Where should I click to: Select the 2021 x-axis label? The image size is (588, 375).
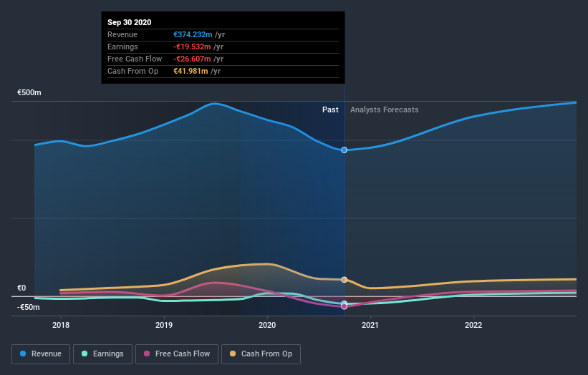pos(370,325)
